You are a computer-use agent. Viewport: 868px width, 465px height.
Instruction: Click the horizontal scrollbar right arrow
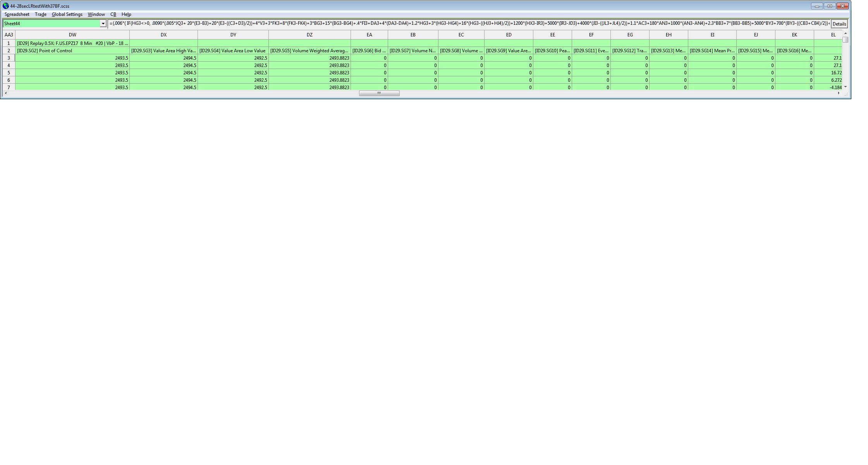tap(839, 93)
